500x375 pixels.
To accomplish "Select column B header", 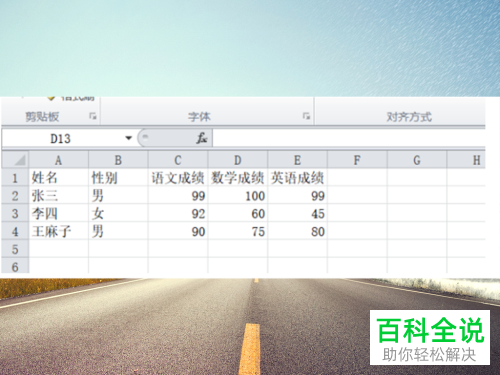I will tap(118, 160).
